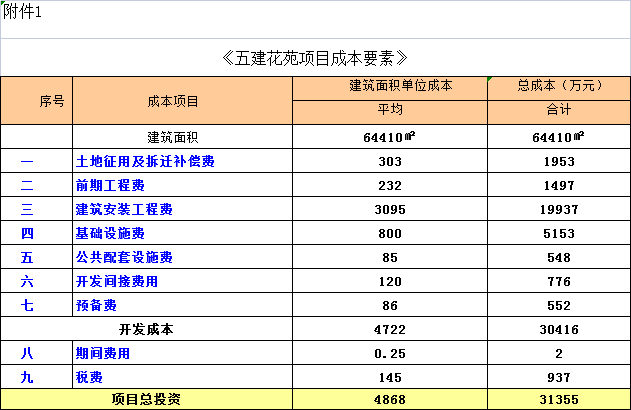Select the 开发成本 subtotal label
Image resolution: width=631 pixels, height=410 pixels.
pos(146,329)
